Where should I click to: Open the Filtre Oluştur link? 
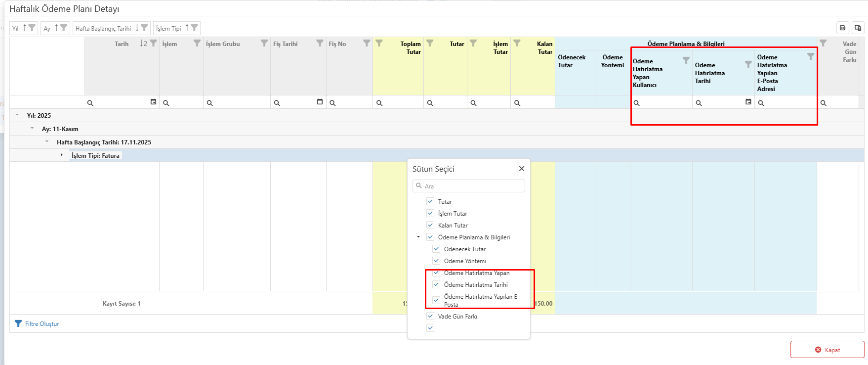pos(37,323)
